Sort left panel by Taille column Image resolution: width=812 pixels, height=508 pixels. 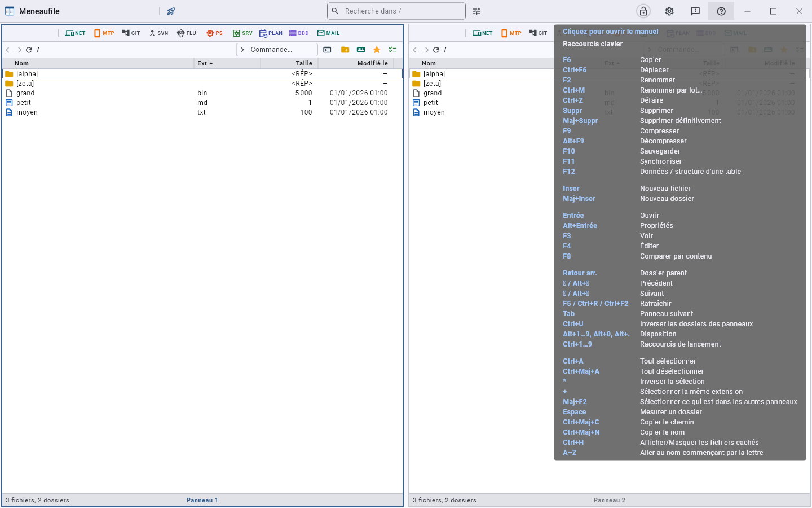pos(289,63)
